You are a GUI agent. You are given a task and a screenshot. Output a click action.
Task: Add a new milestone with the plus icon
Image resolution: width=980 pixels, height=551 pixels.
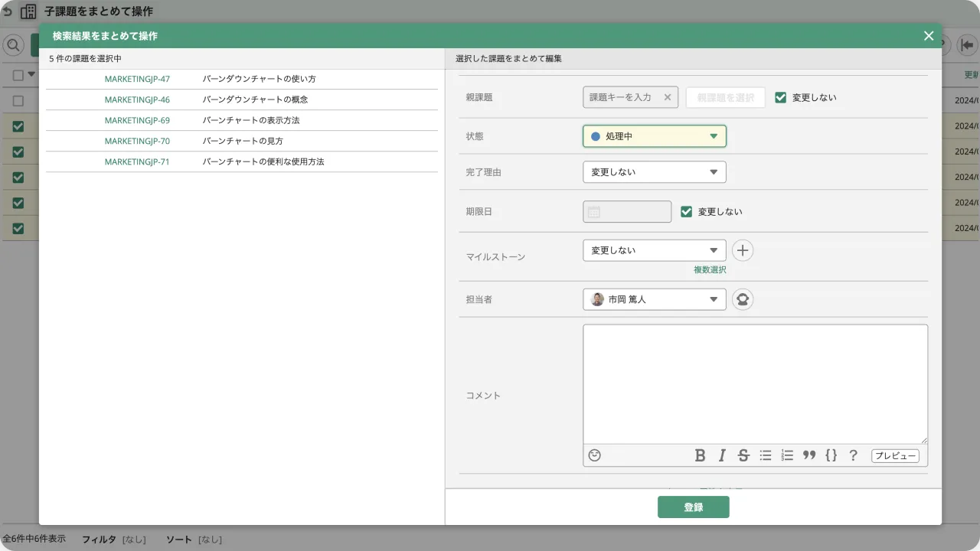[x=742, y=250]
